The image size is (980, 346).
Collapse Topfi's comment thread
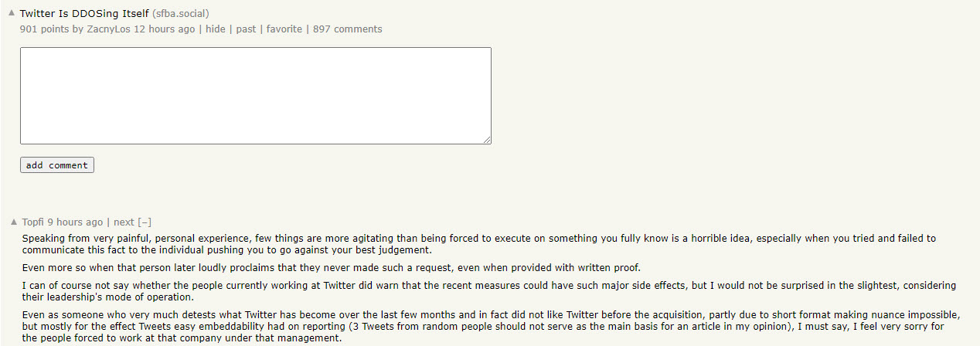145,222
